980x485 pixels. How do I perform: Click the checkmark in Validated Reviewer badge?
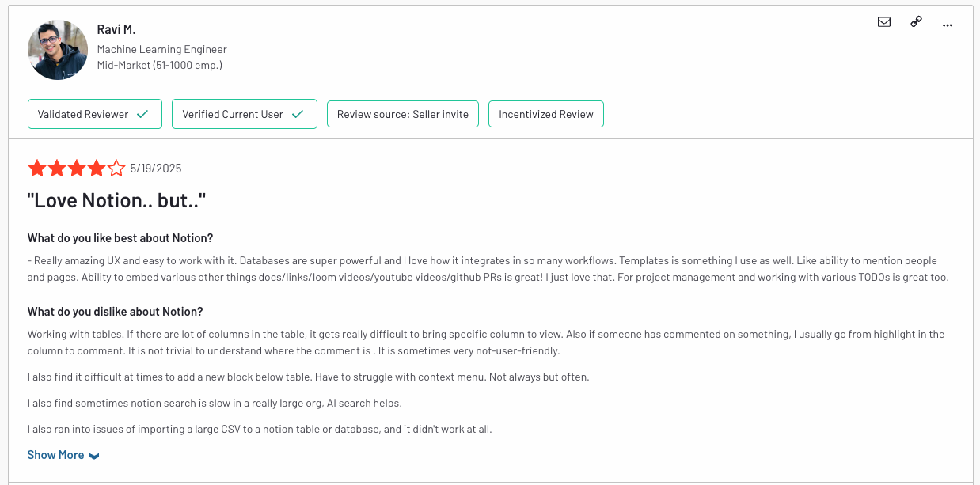(142, 114)
